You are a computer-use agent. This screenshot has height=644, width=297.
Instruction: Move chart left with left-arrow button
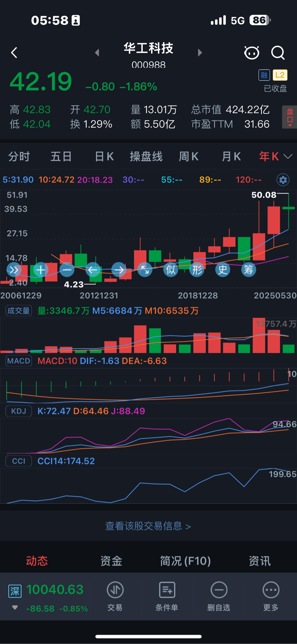click(x=93, y=270)
